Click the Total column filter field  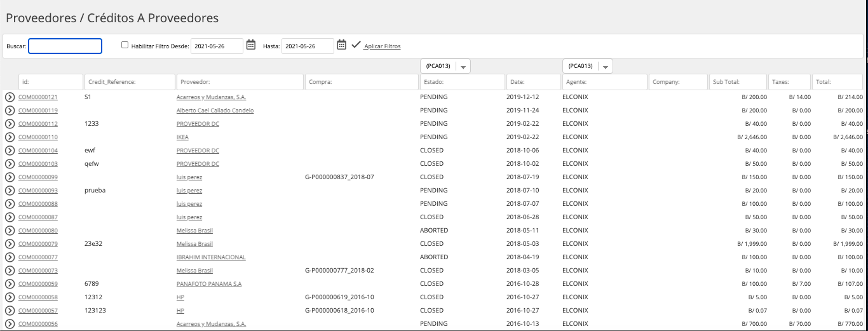pyautogui.click(x=837, y=82)
